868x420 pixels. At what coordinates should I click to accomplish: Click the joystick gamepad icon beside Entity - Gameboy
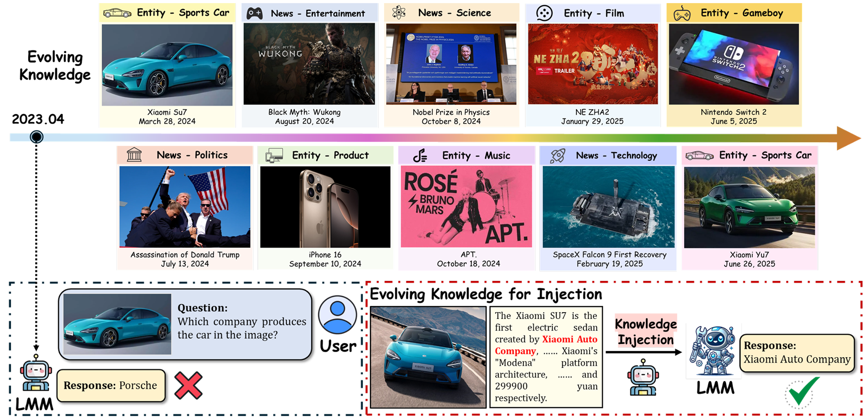(682, 14)
